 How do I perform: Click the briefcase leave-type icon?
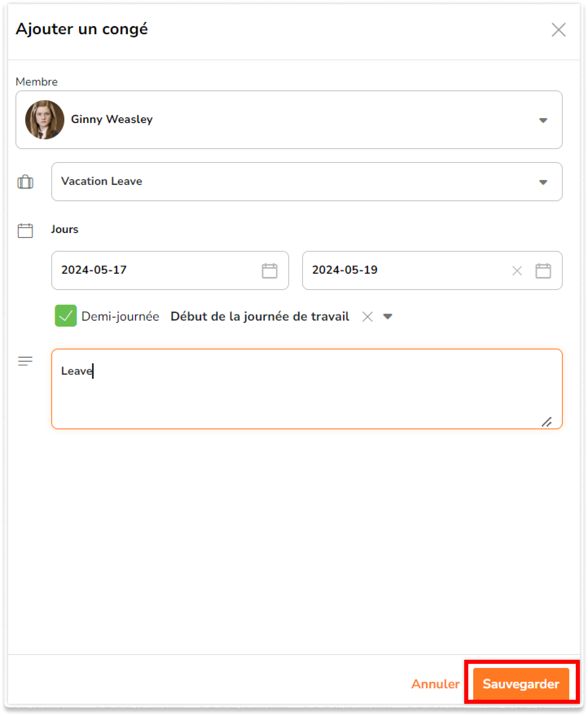pyautogui.click(x=25, y=182)
